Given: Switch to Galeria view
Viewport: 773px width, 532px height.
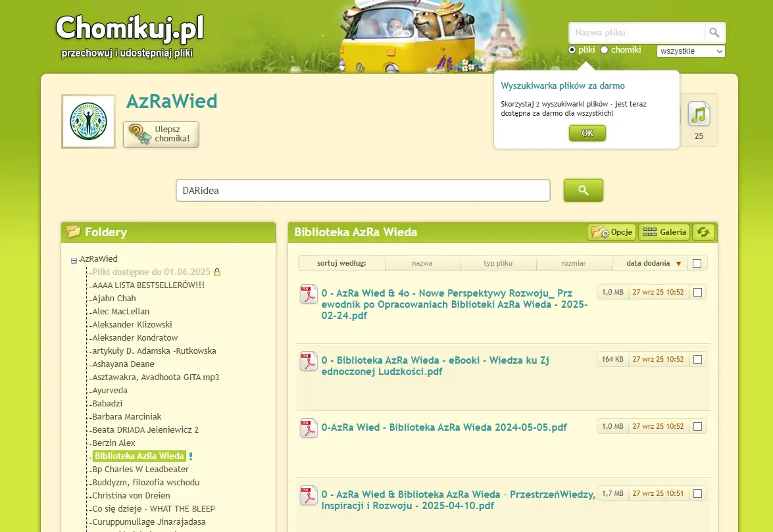Looking at the screenshot, I should click(x=664, y=232).
